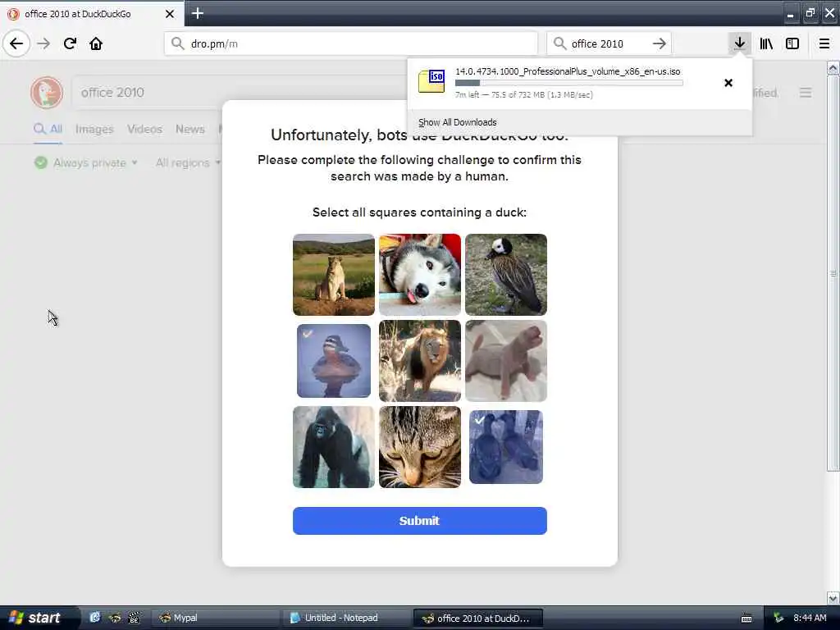
Task: Click the clock showing 8:44 AM
Action: (x=810, y=618)
